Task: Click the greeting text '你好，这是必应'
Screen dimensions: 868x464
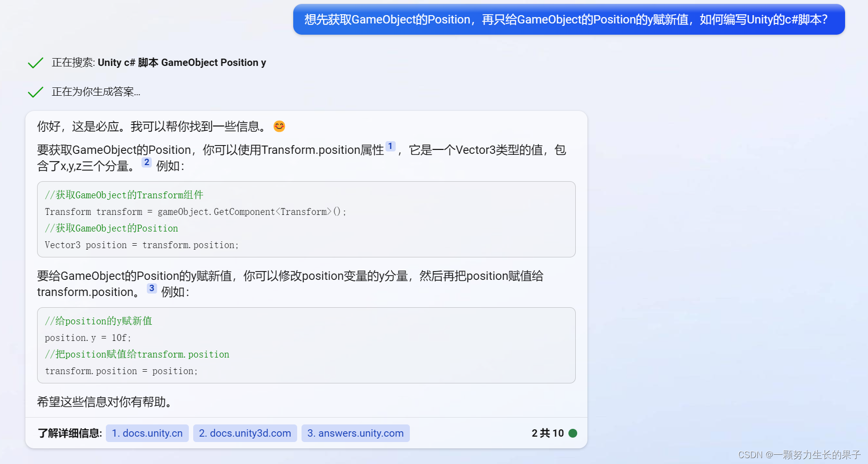Action: point(78,127)
